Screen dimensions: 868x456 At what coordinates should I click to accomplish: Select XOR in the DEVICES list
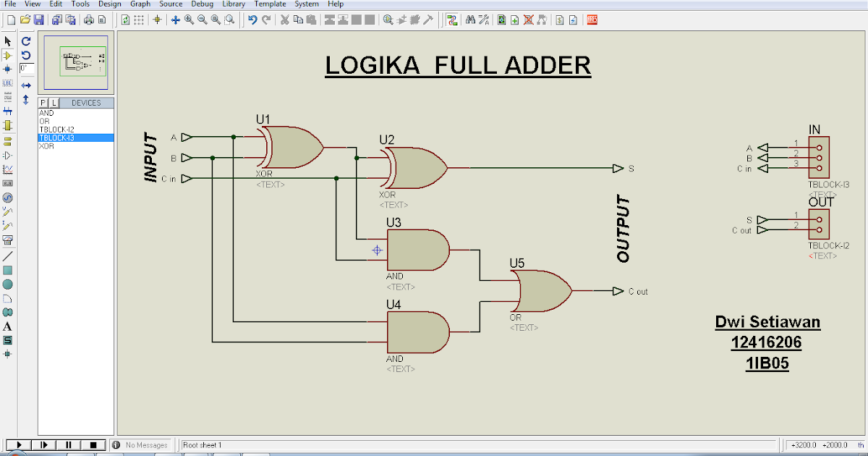click(46, 147)
